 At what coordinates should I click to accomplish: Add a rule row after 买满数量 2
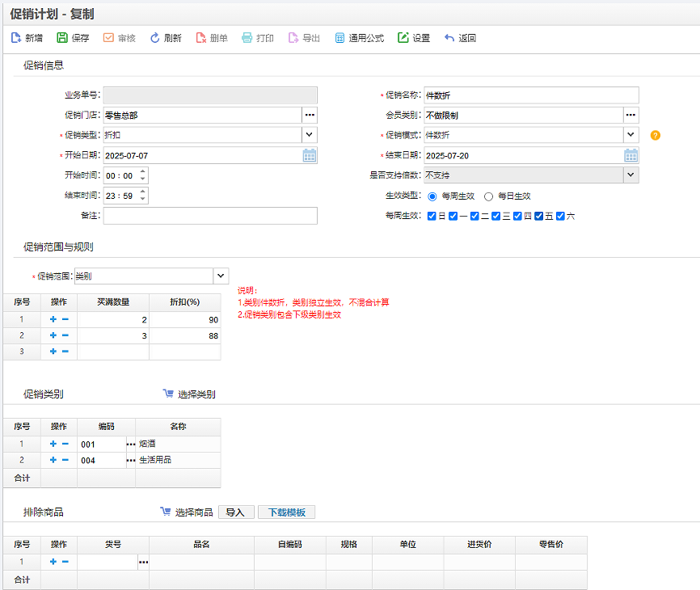pyautogui.click(x=53, y=319)
